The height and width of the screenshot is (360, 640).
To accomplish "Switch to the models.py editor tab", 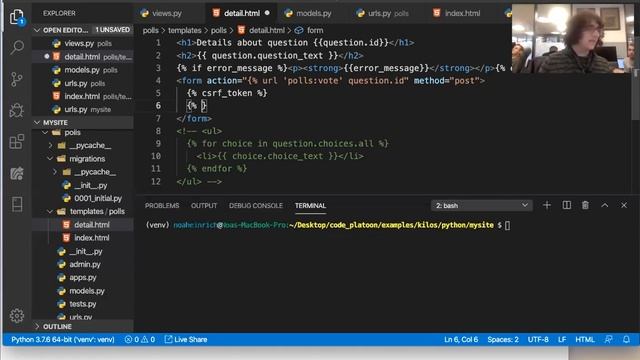I will pyautogui.click(x=313, y=13).
